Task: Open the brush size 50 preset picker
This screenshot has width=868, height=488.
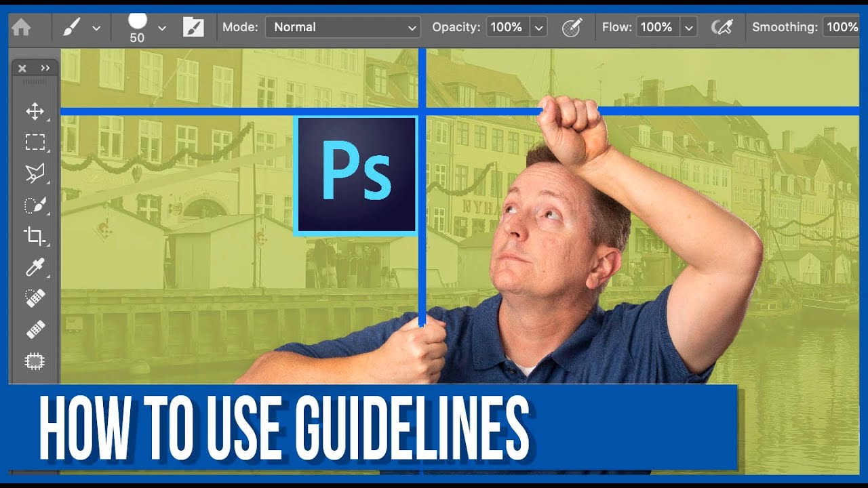Action: pos(138,28)
